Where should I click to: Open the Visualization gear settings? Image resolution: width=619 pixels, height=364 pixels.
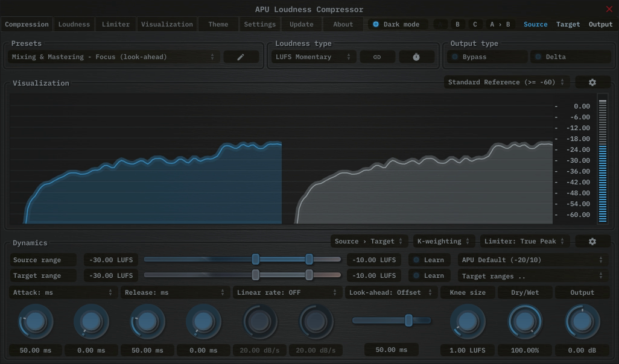[x=592, y=83]
